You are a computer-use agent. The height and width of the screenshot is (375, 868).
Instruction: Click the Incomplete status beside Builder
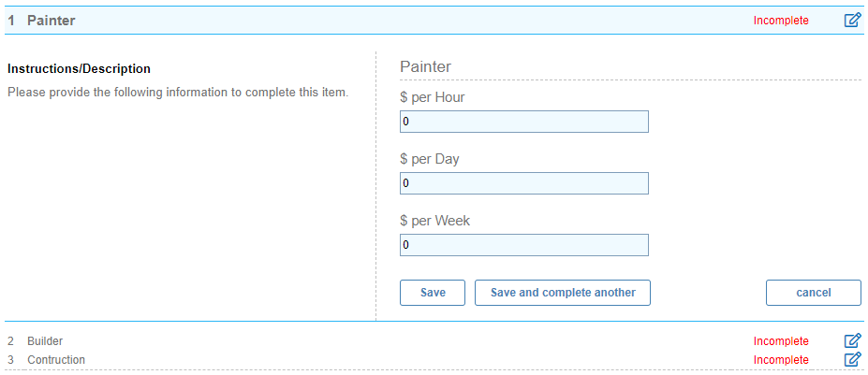(781, 341)
